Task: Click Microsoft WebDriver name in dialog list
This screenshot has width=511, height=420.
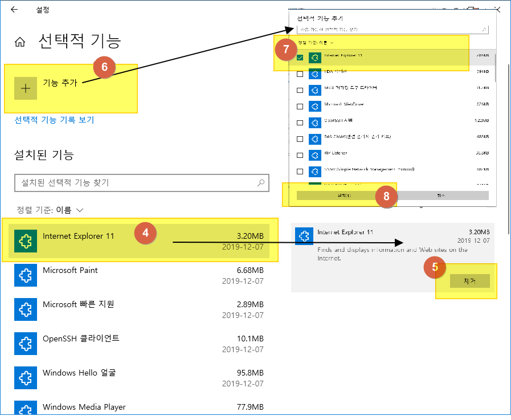Action: [x=344, y=104]
